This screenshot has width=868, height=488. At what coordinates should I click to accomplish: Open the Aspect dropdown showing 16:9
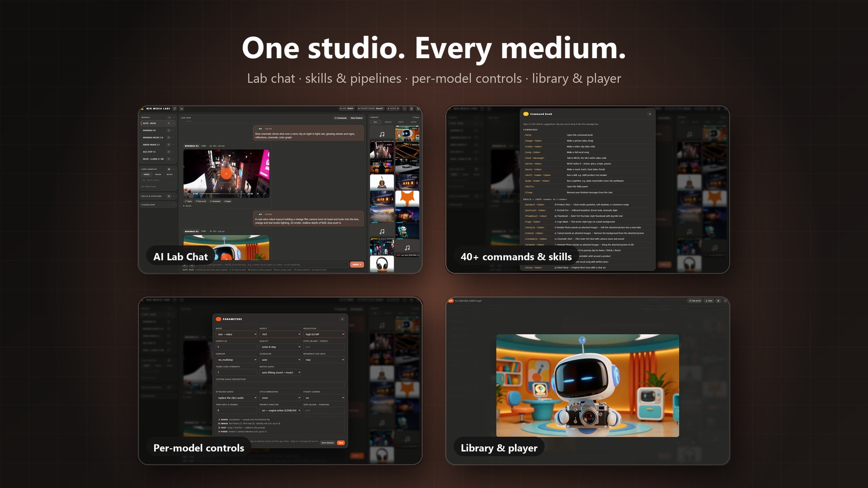pyautogui.click(x=280, y=334)
